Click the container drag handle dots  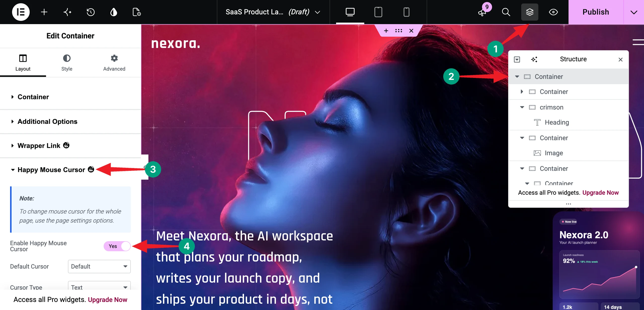click(x=398, y=31)
